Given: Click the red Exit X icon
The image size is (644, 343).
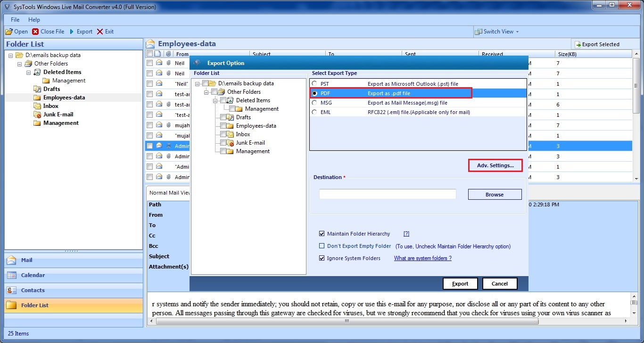Looking at the screenshot, I should coord(100,32).
